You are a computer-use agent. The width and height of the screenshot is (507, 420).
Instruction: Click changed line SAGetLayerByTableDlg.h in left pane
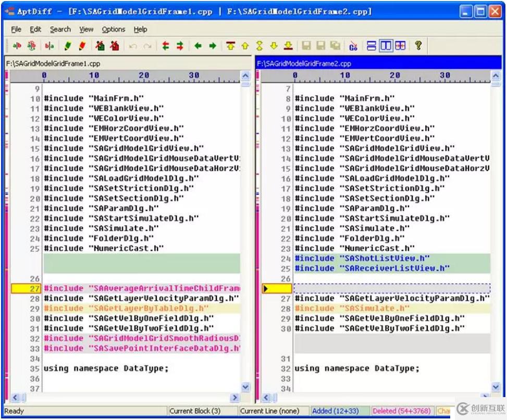pyautogui.click(x=142, y=308)
